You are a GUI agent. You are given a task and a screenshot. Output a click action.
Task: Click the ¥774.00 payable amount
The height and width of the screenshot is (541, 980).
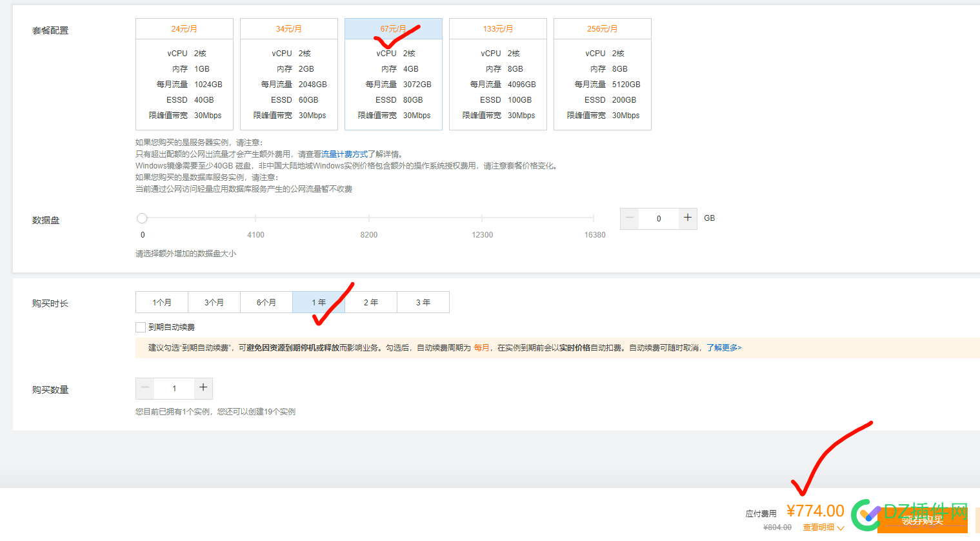[x=815, y=511]
